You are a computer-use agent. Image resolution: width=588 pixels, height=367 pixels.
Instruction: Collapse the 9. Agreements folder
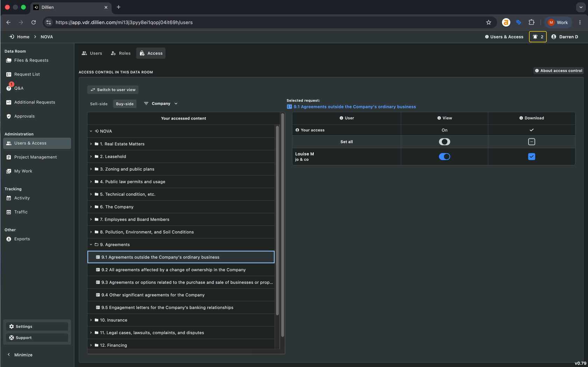coord(91,245)
